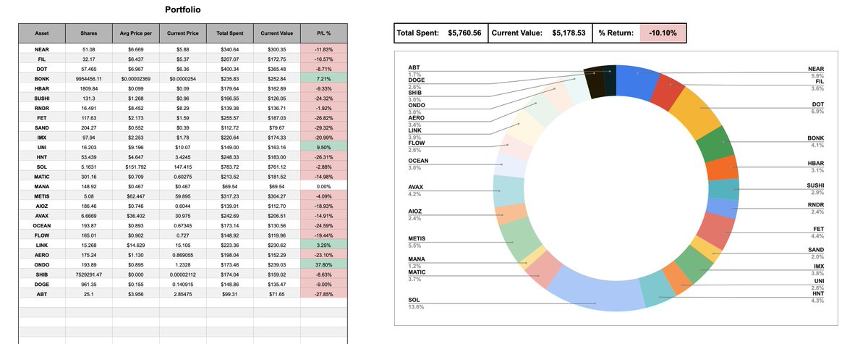Click the AVAX 4.2% chart label
This screenshot has width=868, height=344.
tap(416, 190)
